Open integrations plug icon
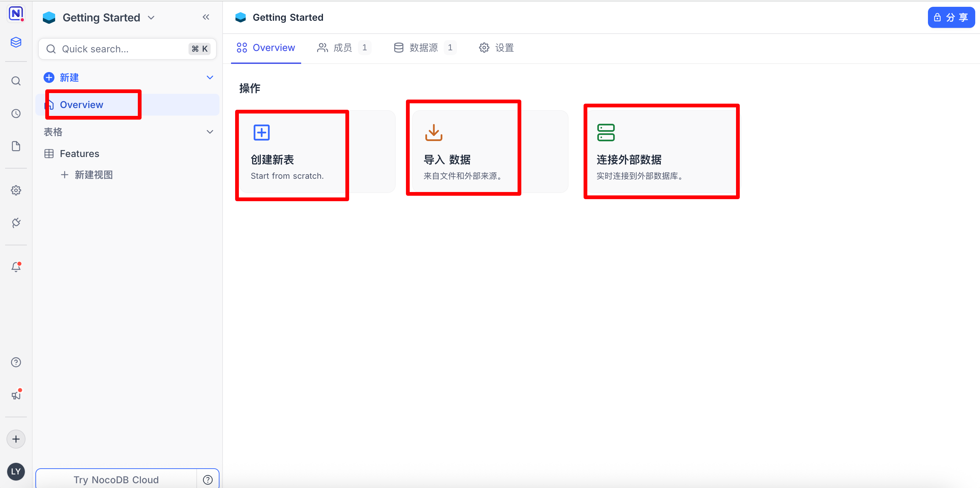Viewport: 980px width, 488px height. (16, 223)
